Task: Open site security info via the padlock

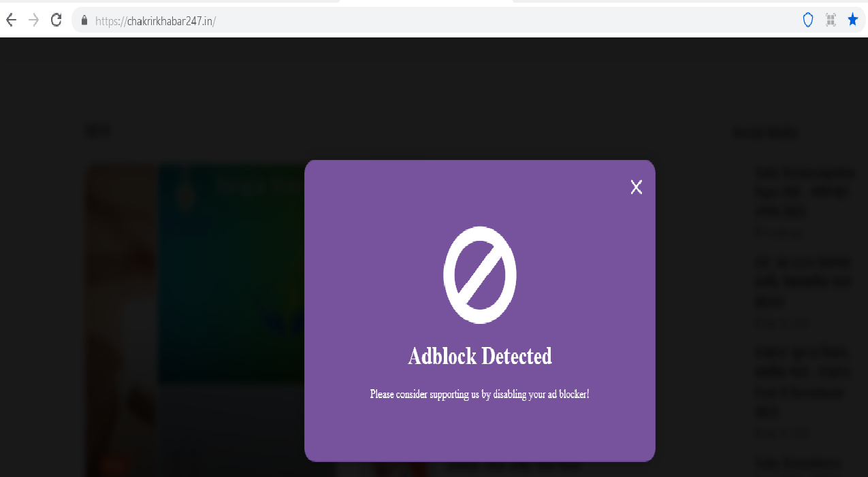Action: [x=83, y=20]
